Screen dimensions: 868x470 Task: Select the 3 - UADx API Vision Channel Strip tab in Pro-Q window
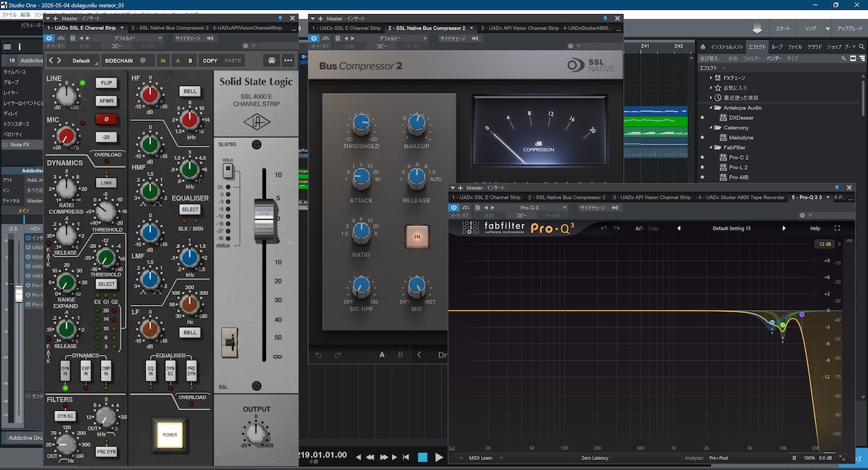[652, 197]
